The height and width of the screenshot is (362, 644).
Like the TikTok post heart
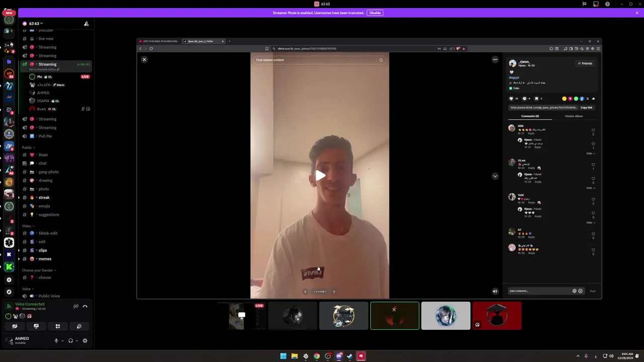(511, 99)
